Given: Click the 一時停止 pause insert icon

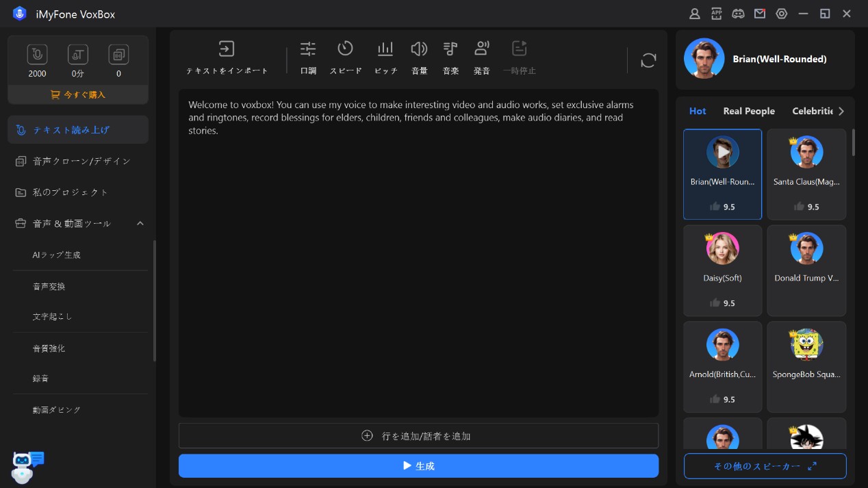Looking at the screenshot, I should coord(520,49).
